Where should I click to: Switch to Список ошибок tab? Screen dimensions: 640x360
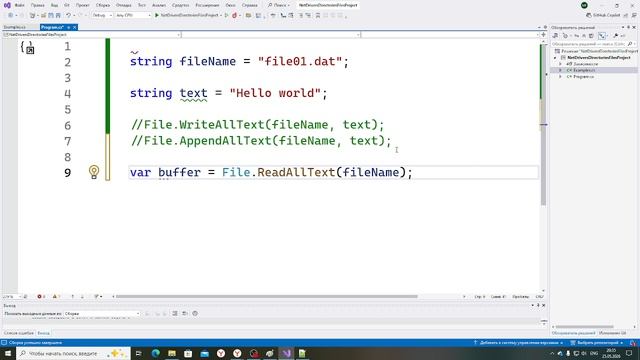19,333
